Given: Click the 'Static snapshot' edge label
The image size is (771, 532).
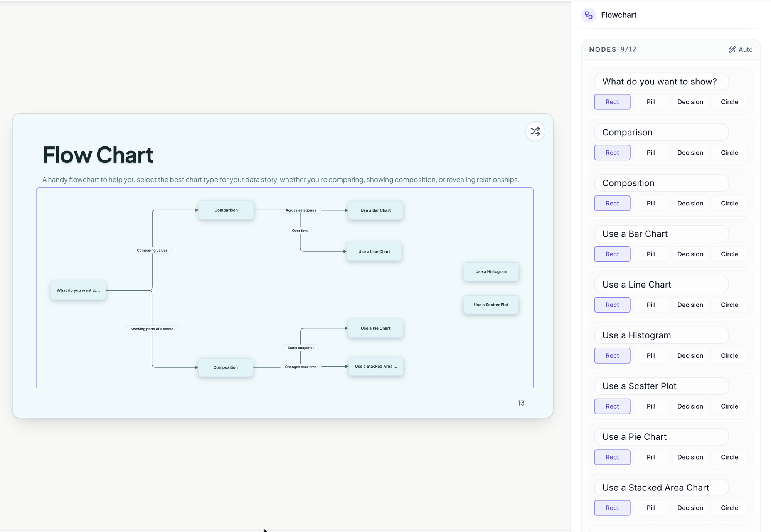Looking at the screenshot, I should [x=301, y=348].
